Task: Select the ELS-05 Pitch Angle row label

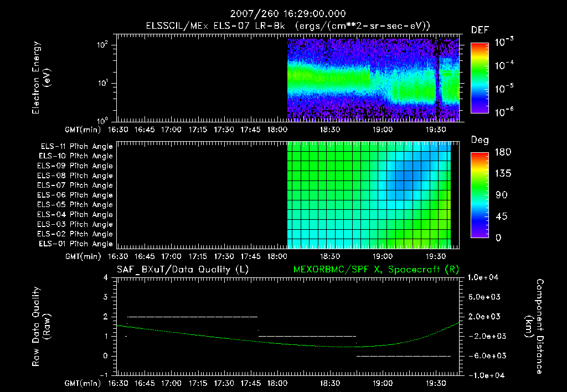Action: 75,205
